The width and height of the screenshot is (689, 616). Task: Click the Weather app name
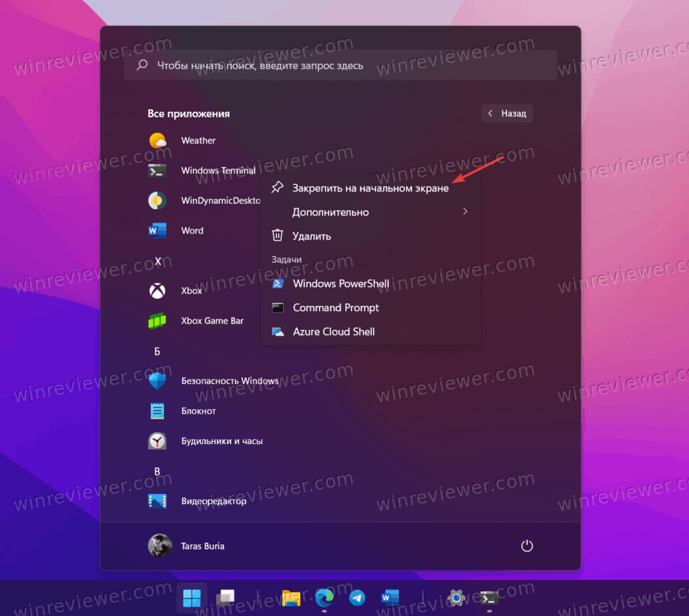coord(198,141)
